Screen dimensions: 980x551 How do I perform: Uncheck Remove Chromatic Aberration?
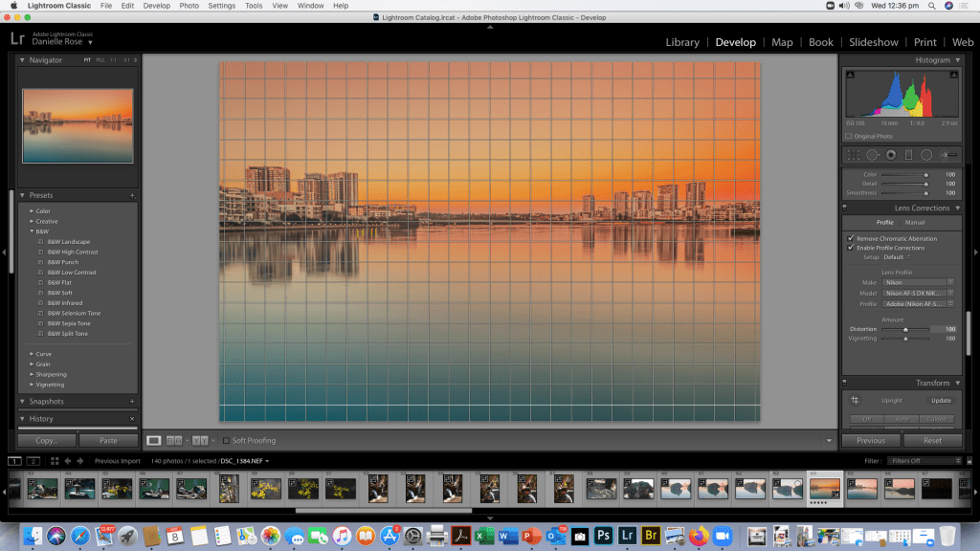[x=850, y=238]
